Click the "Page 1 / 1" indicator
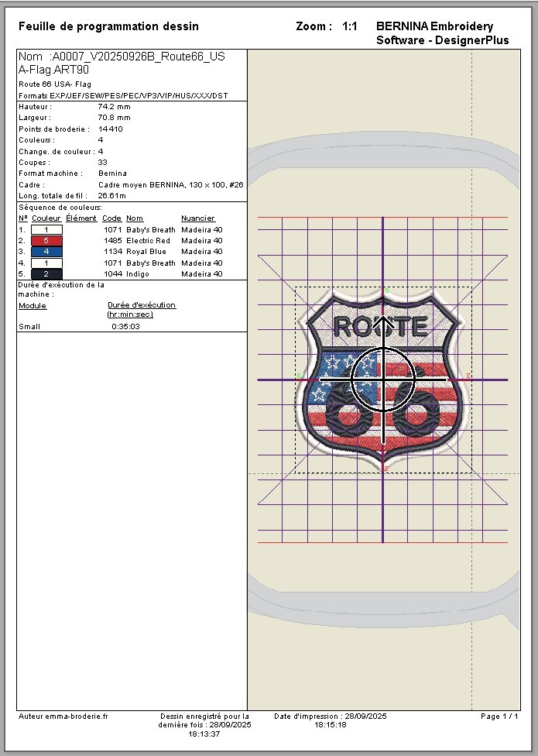The height and width of the screenshot is (756, 538). pyautogui.click(x=499, y=716)
